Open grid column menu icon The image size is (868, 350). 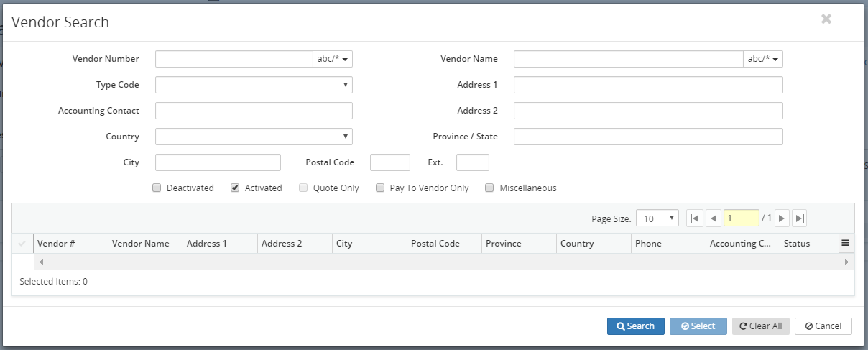click(x=846, y=244)
